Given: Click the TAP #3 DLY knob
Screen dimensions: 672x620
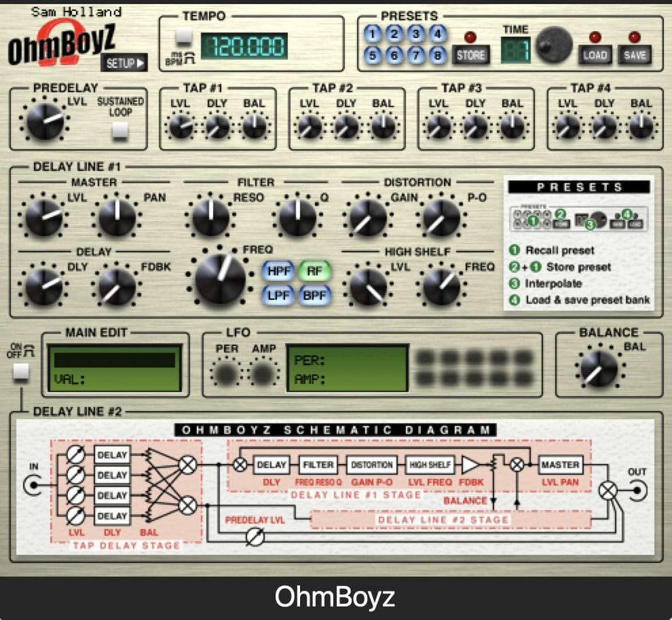Looking at the screenshot, I should coord(476,127).
